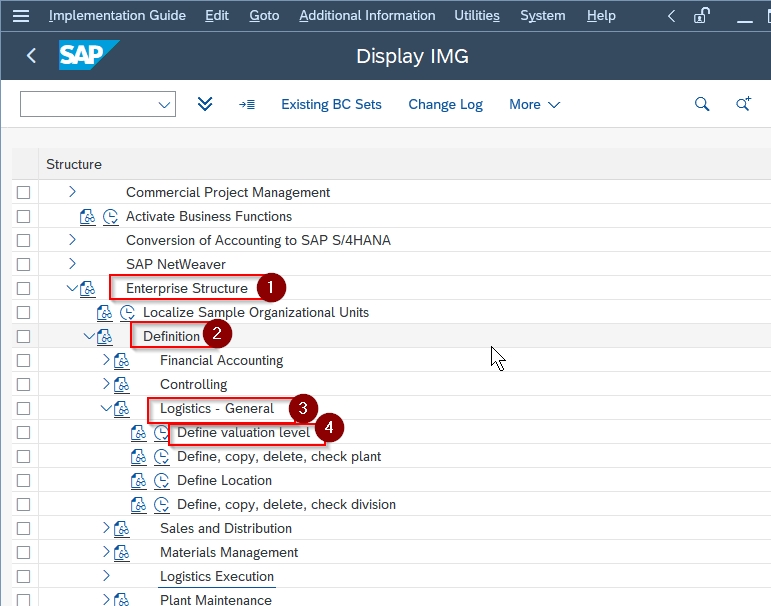Open documentation icon for Enterprise Structure
The width and height of the screenshot is (771, 606).
click(88, 289)
